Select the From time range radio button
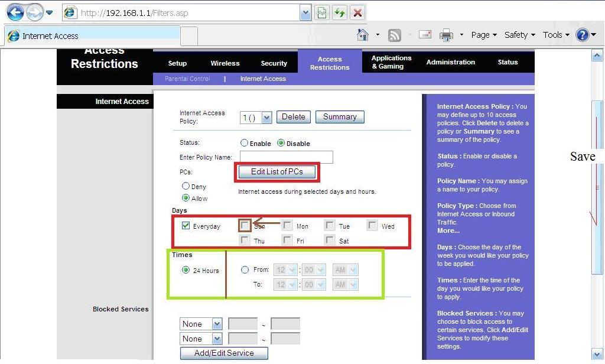605x364 pixels. point(245,270)
